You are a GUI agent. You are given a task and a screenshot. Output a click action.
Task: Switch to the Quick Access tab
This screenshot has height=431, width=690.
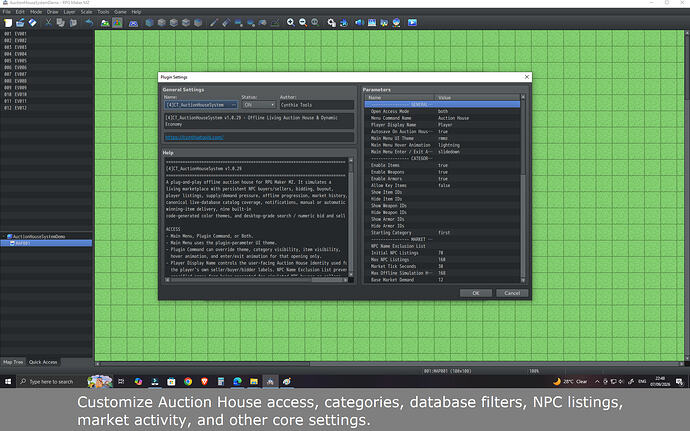tap(43, 362)
